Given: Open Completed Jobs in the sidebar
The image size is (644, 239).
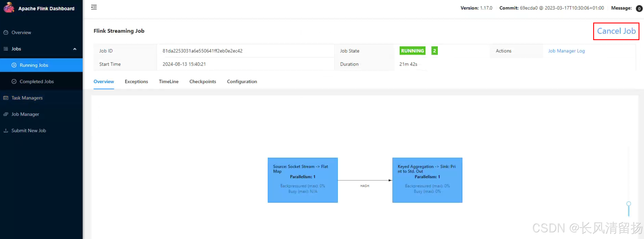Looking at the screenshot, I should pyautogui.click(x=41, y=81).
